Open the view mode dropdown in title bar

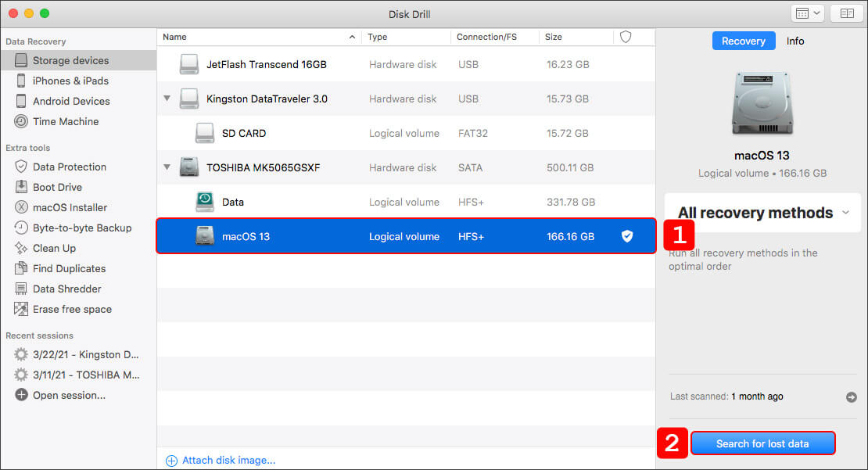coord(808,13)
